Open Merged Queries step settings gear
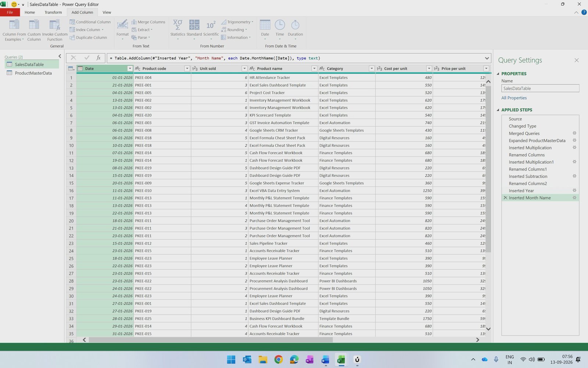 click(574, 133)
